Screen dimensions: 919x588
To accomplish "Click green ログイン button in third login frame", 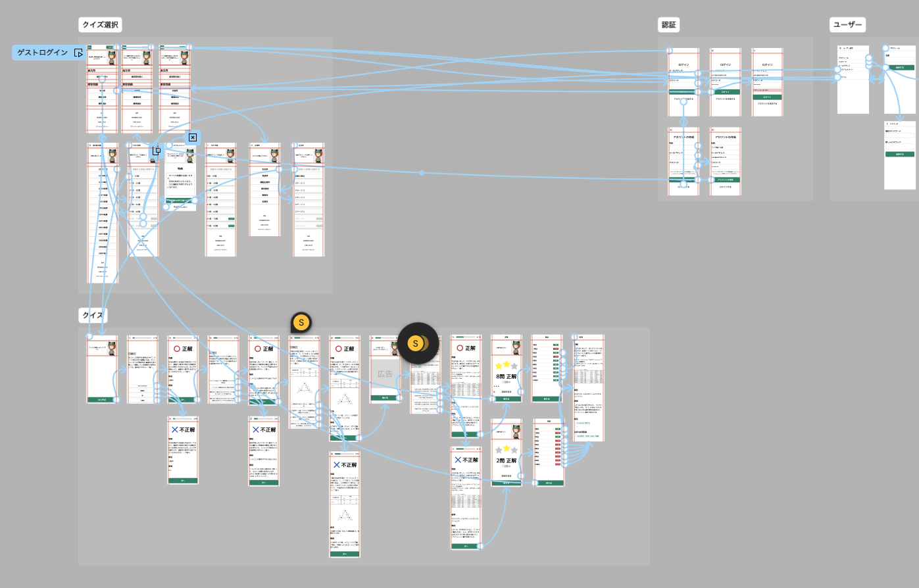I will point(767,97).
